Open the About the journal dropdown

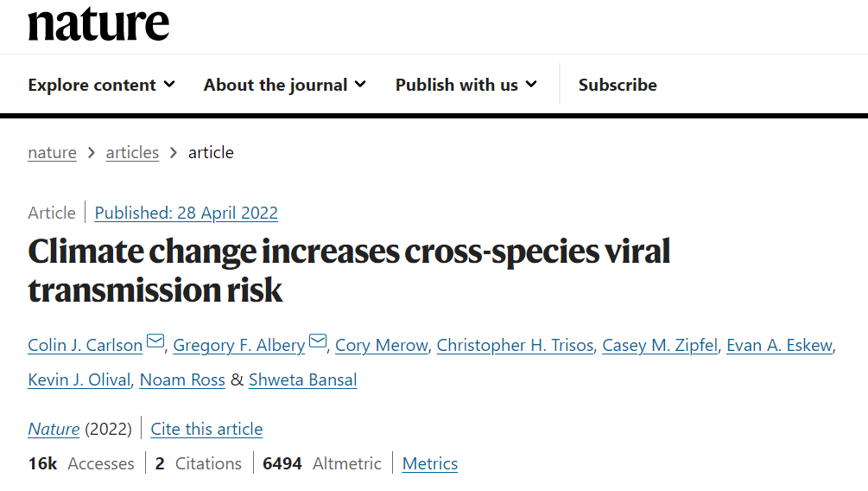[x=284, y=85]
